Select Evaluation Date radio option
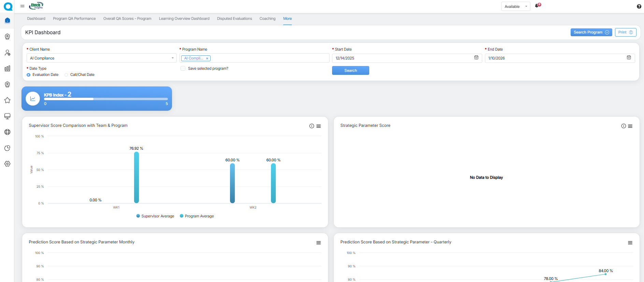Image resolution: width=644 pixels, height=282 pixels. click(29, 75)
